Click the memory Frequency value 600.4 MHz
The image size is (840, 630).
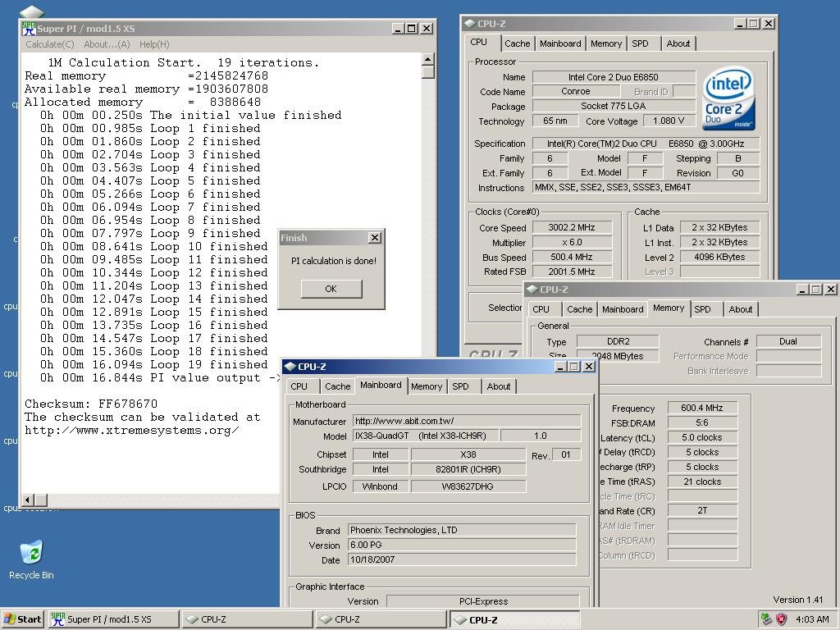[x=702, y=409]
